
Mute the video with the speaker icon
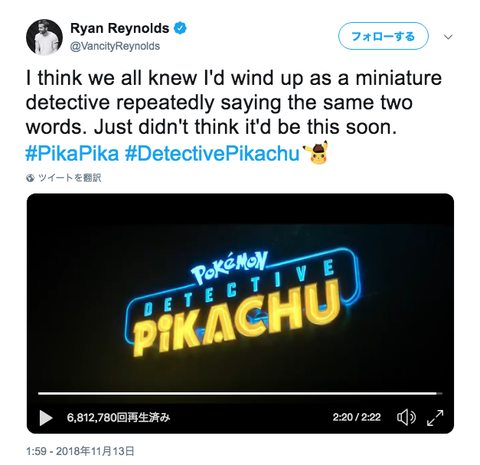(x=406, y=417)
